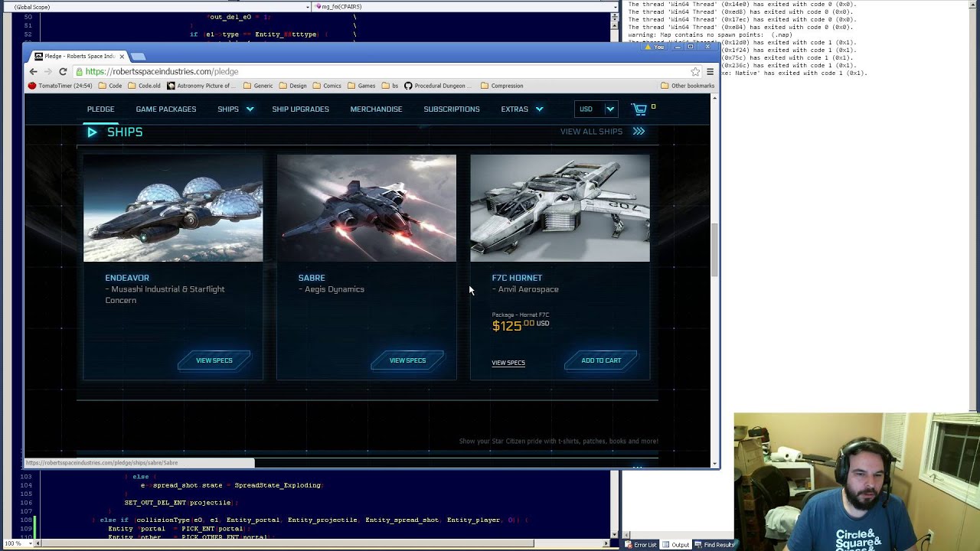Add the F7C Hornet to cart
The image size is (980, 551).
point(601,360)
